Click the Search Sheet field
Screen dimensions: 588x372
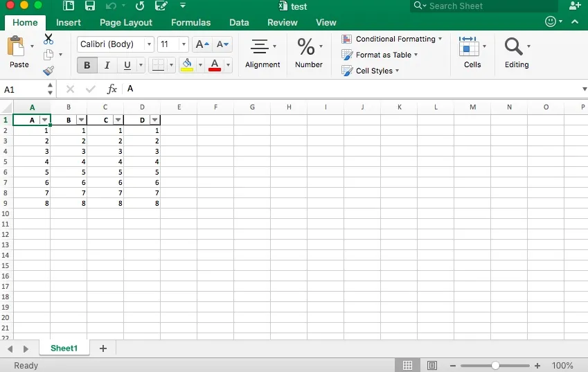[483, 6]
